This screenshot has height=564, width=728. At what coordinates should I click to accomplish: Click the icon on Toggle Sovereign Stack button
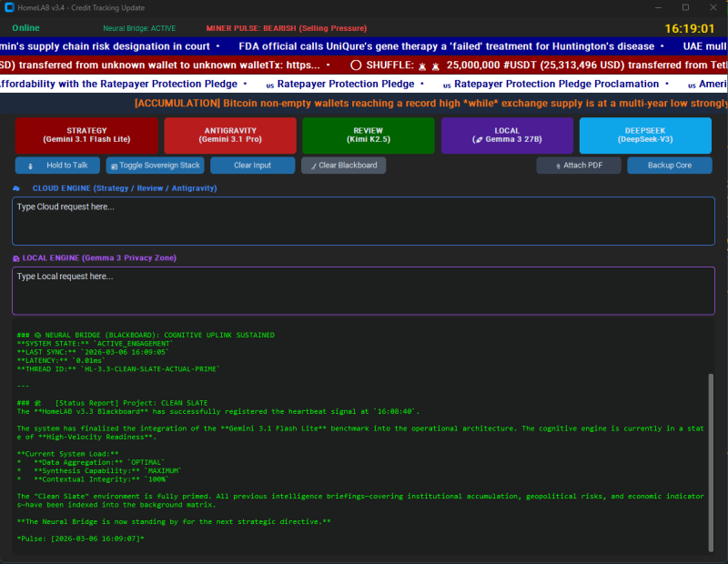pyautogui.click(x=114, y=166)
